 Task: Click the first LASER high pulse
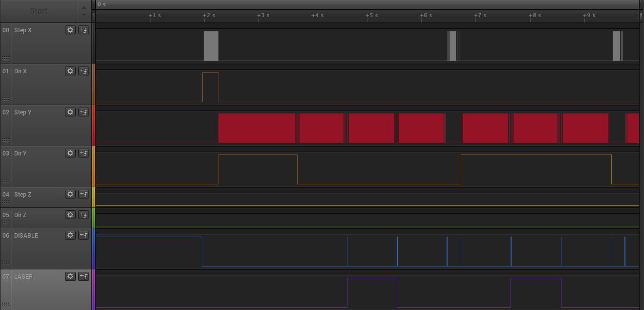[x=372, y=292]
